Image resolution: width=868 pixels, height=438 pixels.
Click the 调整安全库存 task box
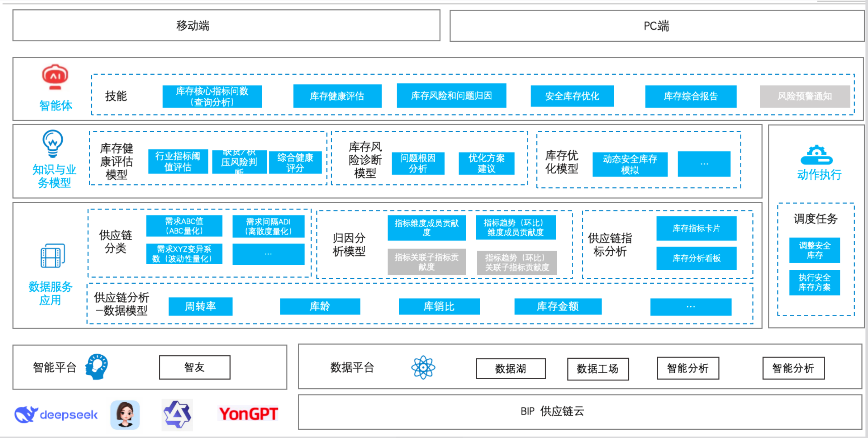click(815, 250)
